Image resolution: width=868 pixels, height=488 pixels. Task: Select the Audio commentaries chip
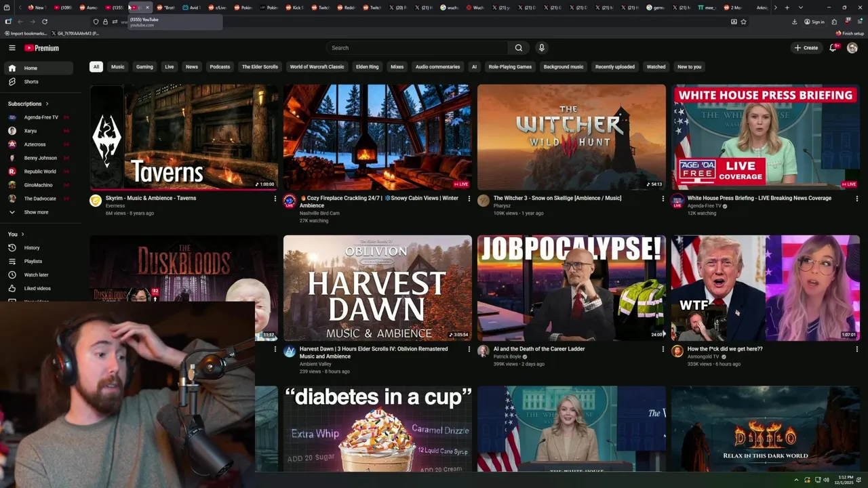pyautogui.click(x=437, y=66)
